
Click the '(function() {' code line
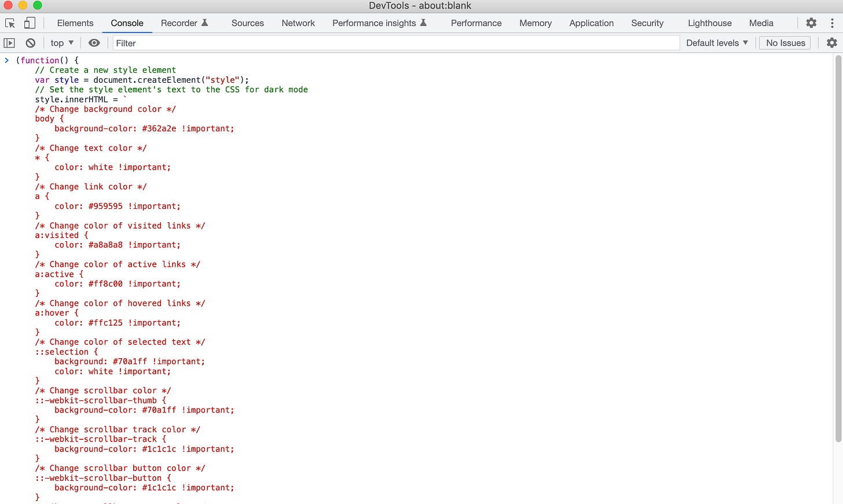click(x=47, y=60)
